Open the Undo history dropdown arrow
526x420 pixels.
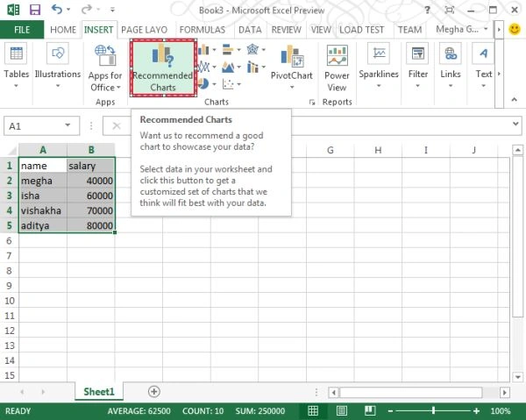(x=68, y=10)
